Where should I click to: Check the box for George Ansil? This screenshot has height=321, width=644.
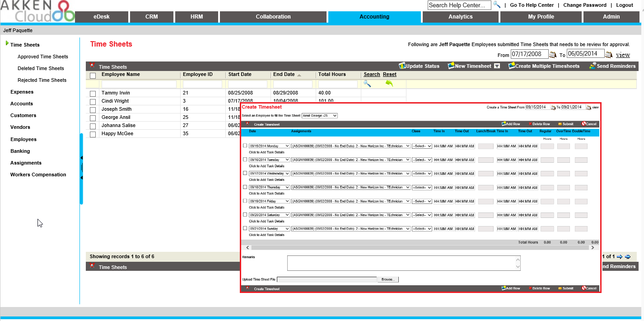click(93, 118)
